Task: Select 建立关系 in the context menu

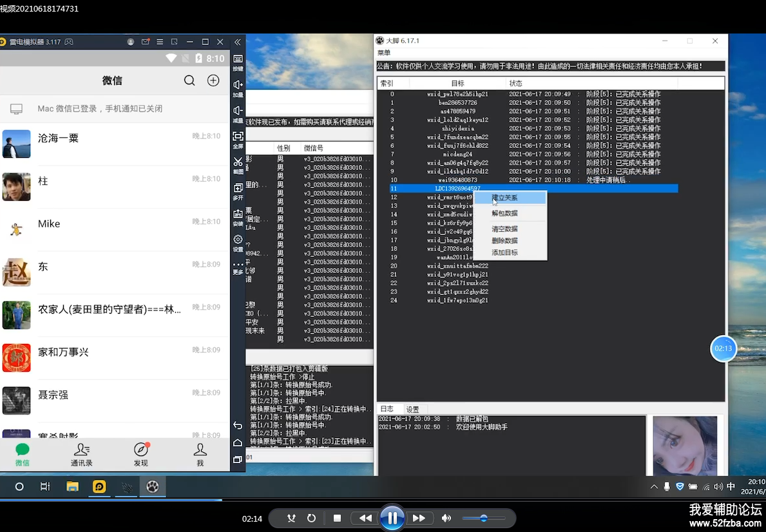Action: coord(510,198)
